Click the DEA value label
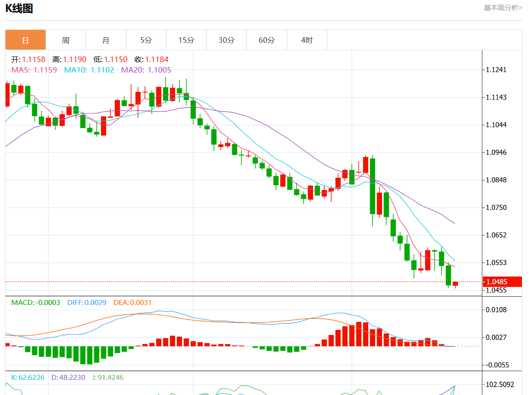Image resolution: width=532 pixels, height=395 pixels. coord(132,302)
